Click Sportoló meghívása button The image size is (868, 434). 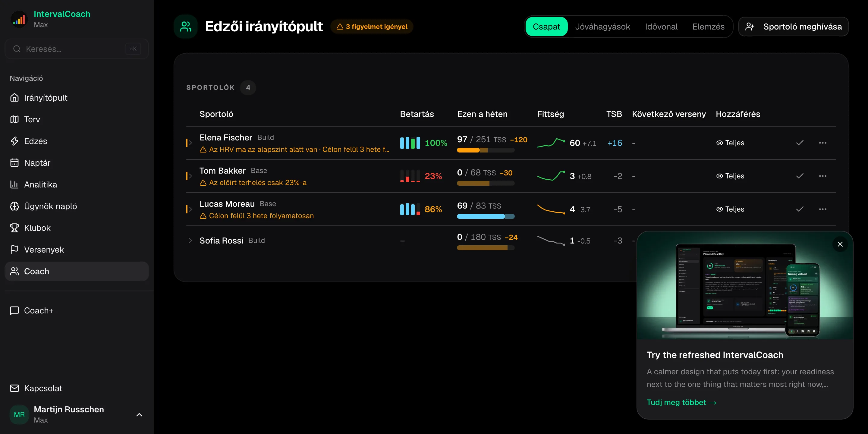pos(793,27)
